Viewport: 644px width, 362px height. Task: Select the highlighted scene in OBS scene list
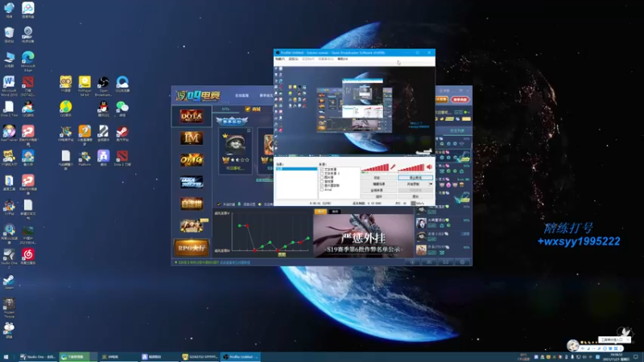tap(296, 169)
